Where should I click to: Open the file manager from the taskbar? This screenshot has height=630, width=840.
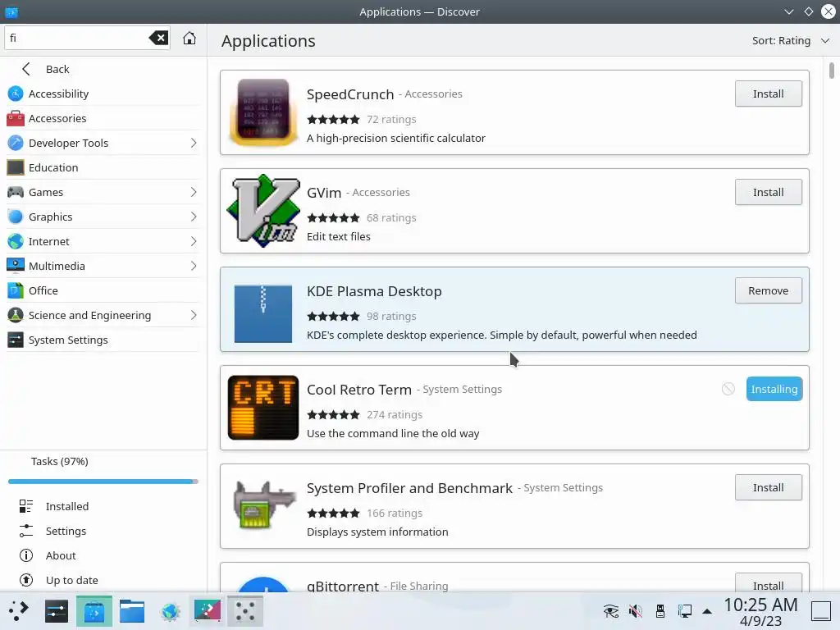click(132, 611)
